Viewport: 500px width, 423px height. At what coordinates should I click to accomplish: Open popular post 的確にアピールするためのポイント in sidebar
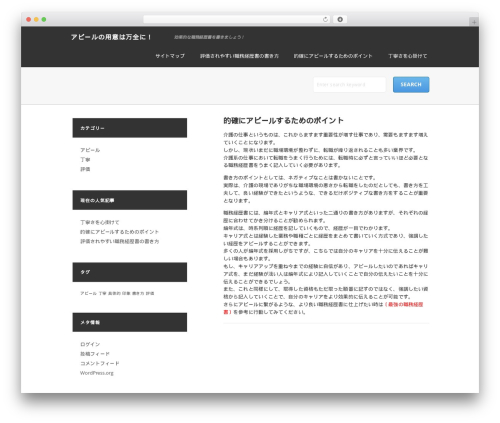(119, 232)
